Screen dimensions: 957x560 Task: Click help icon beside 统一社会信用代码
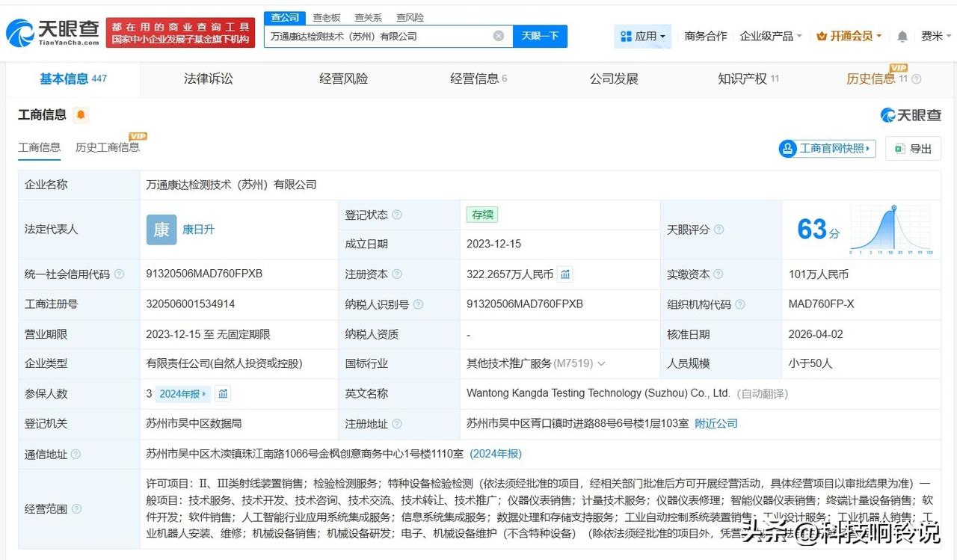tap(119, 274)
